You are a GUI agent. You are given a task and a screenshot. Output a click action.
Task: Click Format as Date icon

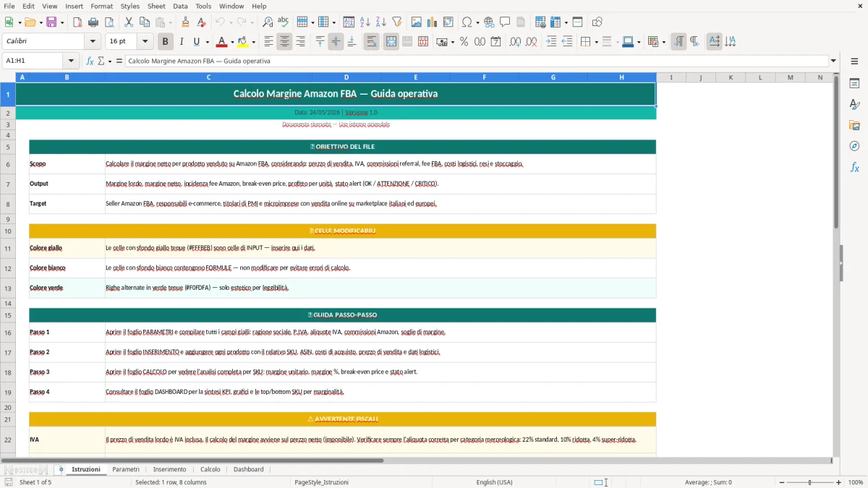click(x=495, y=42)
